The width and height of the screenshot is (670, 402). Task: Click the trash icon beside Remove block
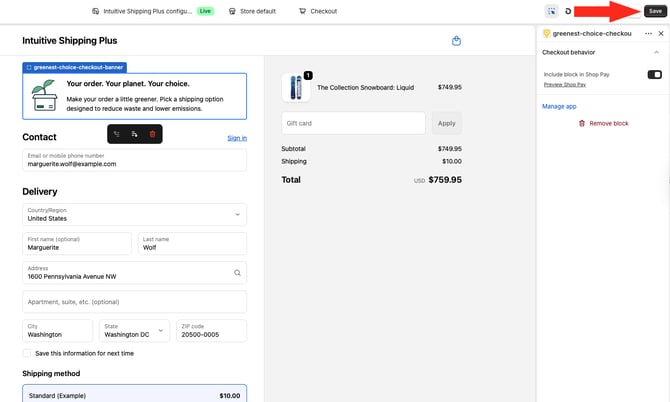[x=582, y=123]
